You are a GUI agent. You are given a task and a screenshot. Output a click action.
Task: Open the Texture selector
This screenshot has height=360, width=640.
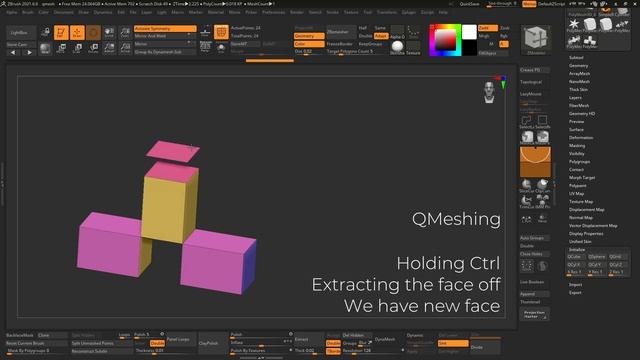(x=413, y=48)
